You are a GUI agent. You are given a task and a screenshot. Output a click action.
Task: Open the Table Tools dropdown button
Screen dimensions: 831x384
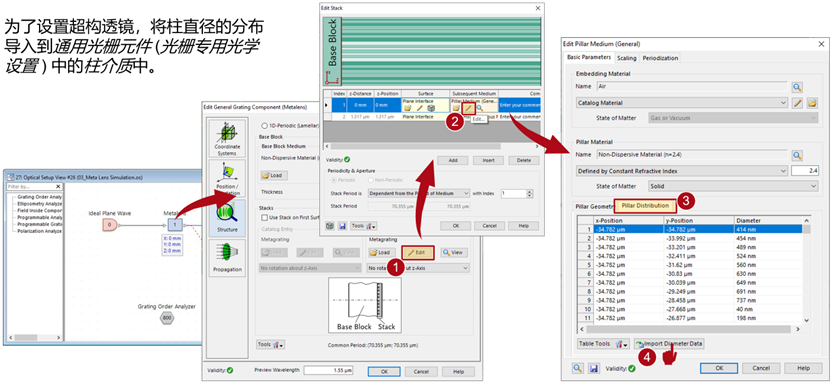pyautogui.click(x=603, y=344)
